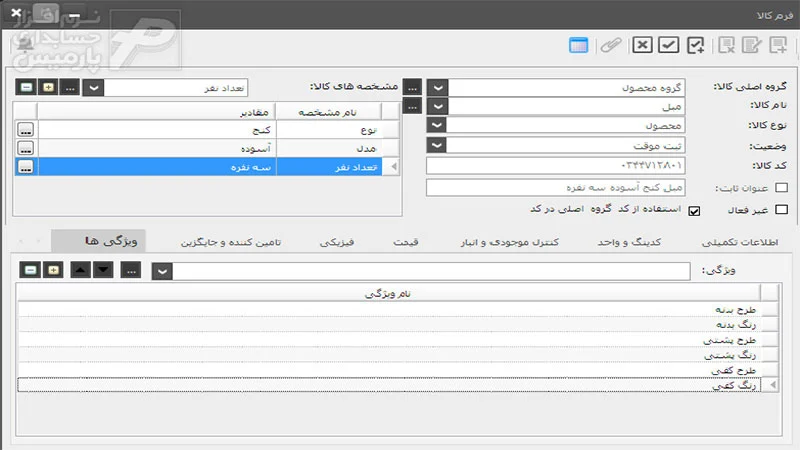
Task: Tick the غیر فعال checkbox
Action: [781, 209]
